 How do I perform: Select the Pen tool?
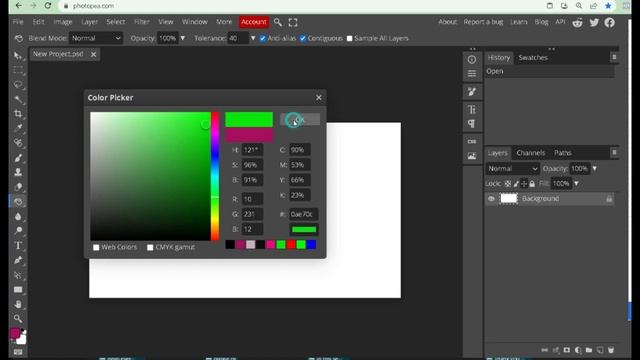tap(18, 260)
